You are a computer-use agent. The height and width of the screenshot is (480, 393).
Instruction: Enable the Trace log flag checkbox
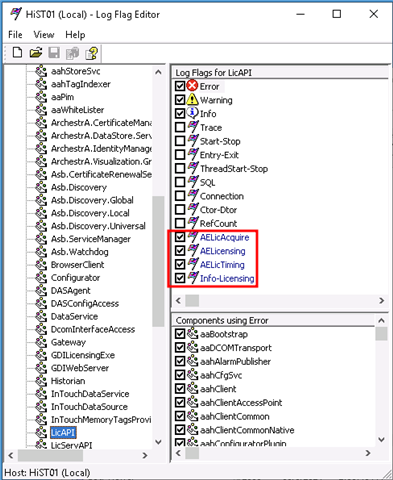(180, 127)
